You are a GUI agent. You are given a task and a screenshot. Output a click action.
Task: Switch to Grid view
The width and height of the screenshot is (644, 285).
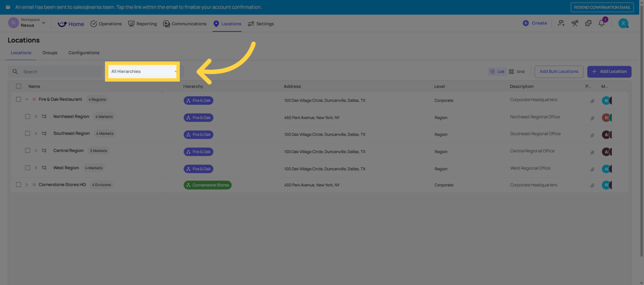click(x=517, y=72)
